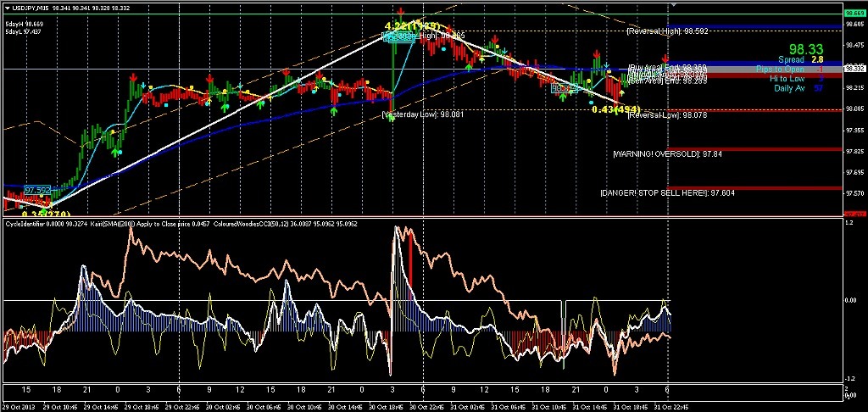Click the Reversal Low 98.078 label
Image resolution: width=868 pixels, height=412 pixels.
(x=667, y=114)
